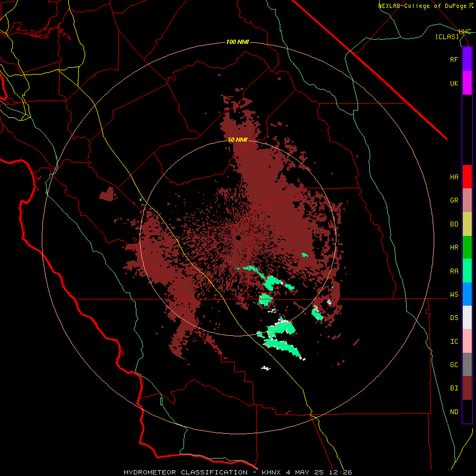Click the DS white legend swatch
This screenshot has width=476, height=476.
(x=467, y=317)
